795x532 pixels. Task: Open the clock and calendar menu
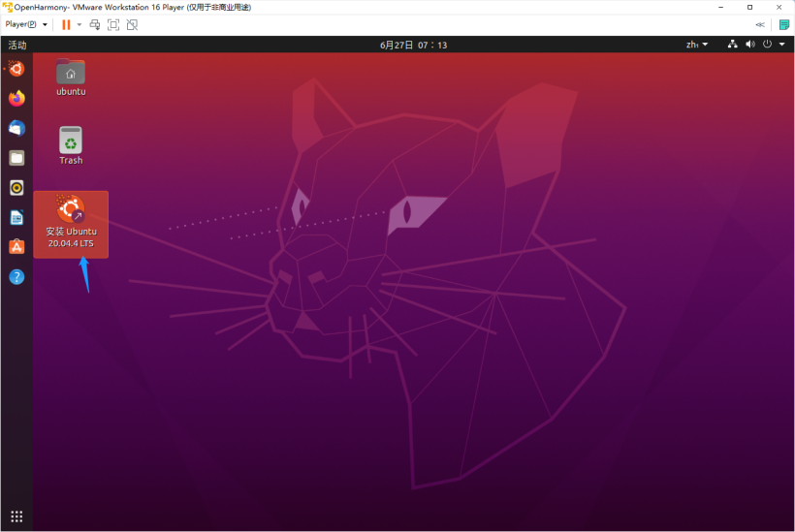[414, 45]
